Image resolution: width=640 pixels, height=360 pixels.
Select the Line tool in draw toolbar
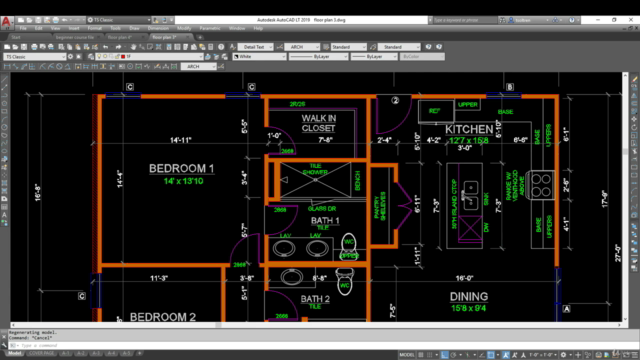(x=4, y=79)
